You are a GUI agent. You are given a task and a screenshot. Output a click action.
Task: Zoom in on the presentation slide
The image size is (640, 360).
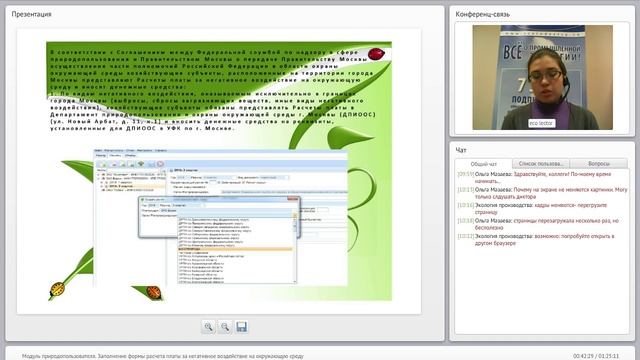[208, 327]
